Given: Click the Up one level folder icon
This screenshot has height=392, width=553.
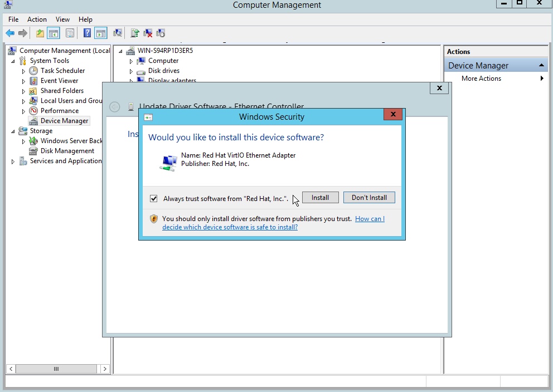Looking at the screenshot, I should [40, 33].
